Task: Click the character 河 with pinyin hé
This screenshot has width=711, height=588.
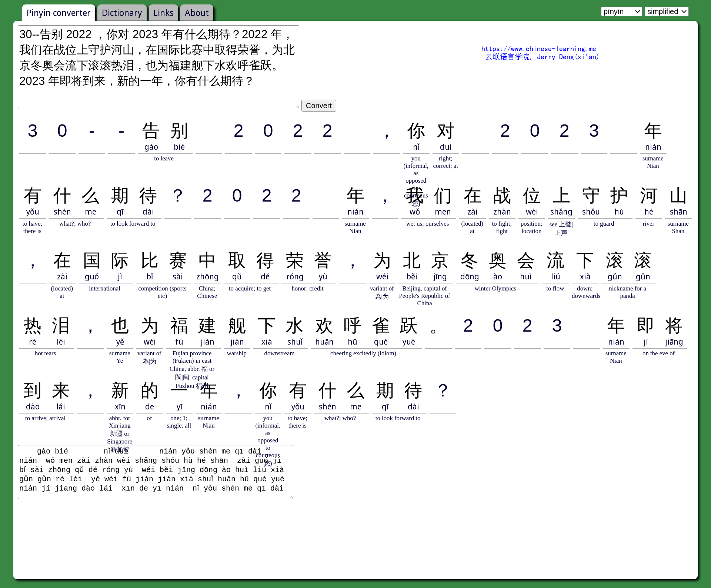Action: click(x=649, y=196)
